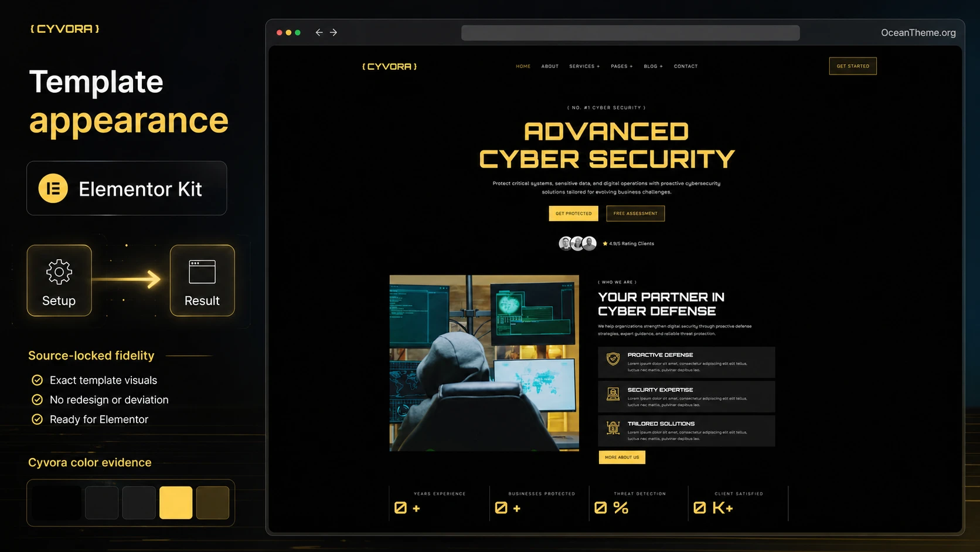980x552 pixels.
Task: Select the Result window icon
Action: click(202, 272)
